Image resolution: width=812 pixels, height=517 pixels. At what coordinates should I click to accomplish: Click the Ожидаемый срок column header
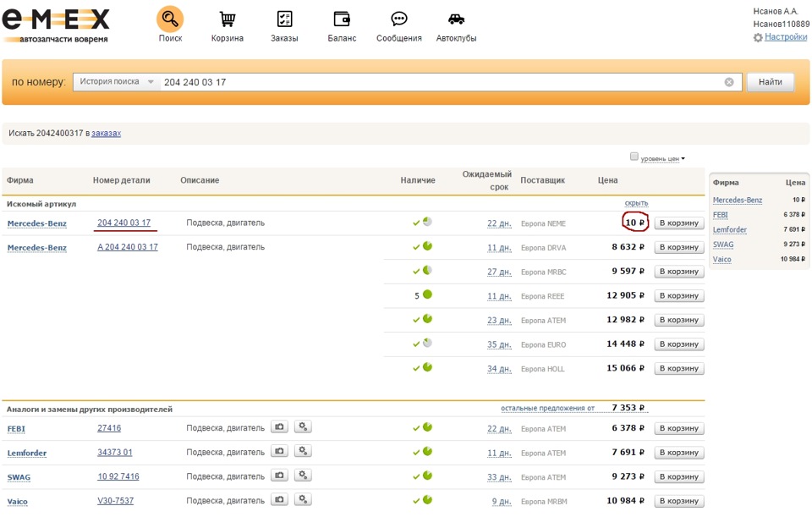(487, 180)
